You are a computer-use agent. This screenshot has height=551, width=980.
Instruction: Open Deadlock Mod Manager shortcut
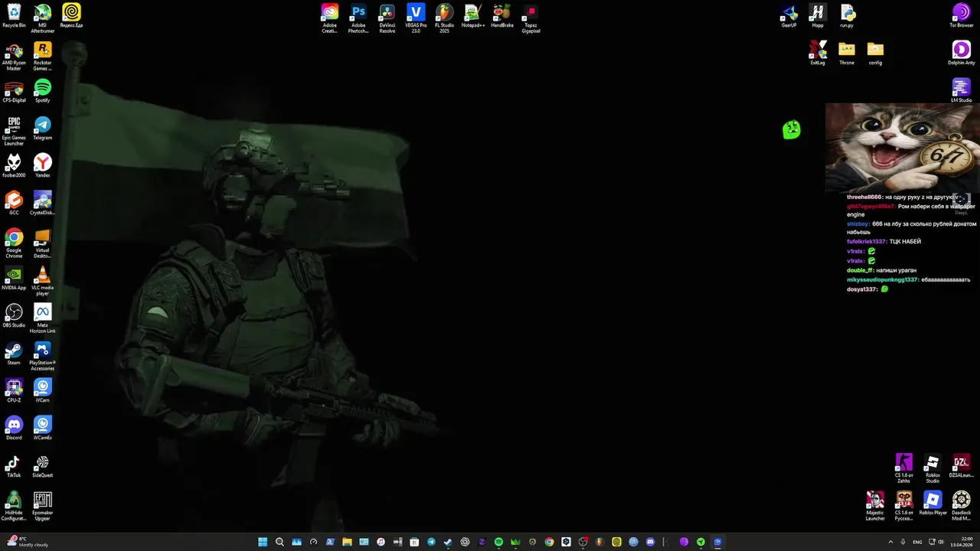(962, 506)
